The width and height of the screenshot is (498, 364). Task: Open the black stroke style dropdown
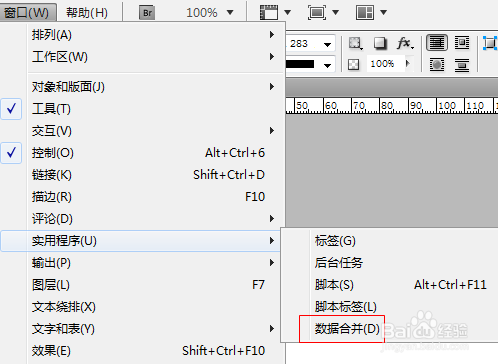pyautogui.click(x=327, y=65)
